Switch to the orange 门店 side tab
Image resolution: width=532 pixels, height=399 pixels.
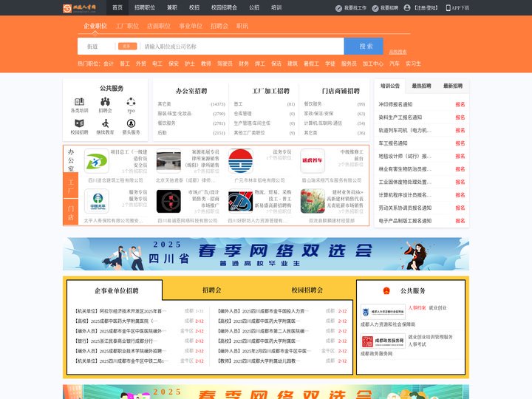coord(71,212)
